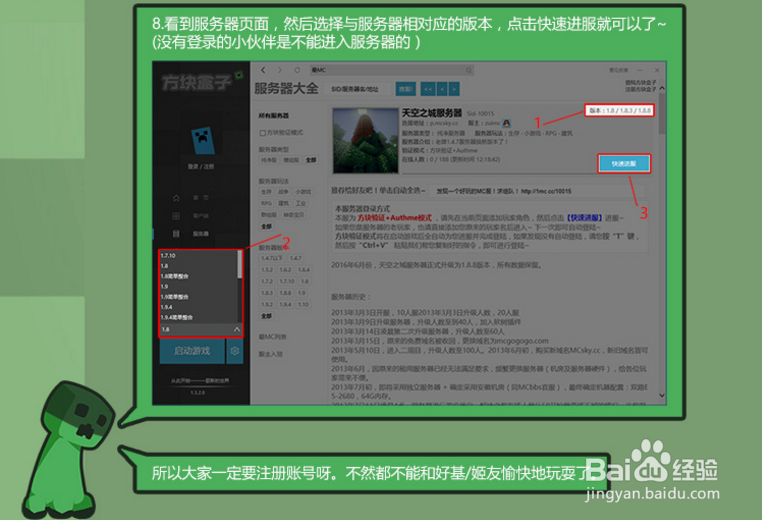
Task: Click the browser forward arrow icon
Action: (x=279, y=70)
